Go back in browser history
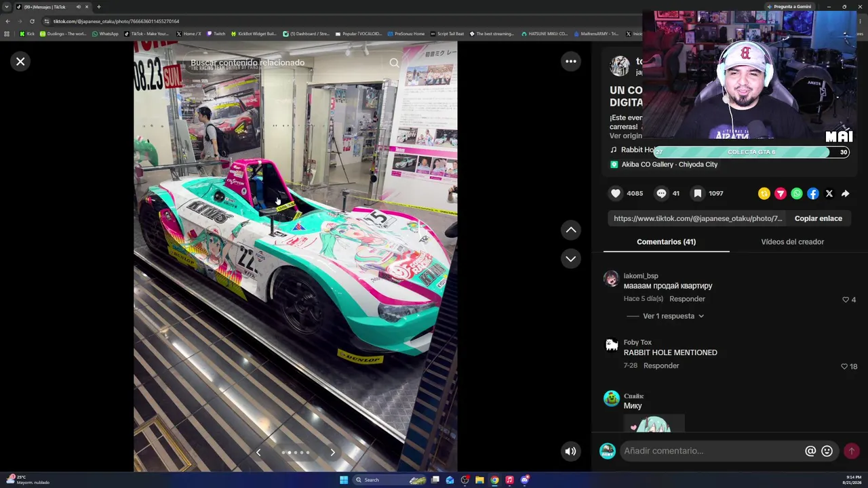868x488 pixels. [7, 21]
